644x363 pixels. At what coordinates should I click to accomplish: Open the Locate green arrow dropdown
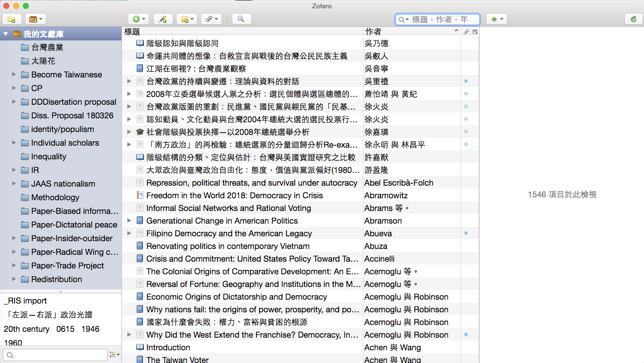coord(497,19)
